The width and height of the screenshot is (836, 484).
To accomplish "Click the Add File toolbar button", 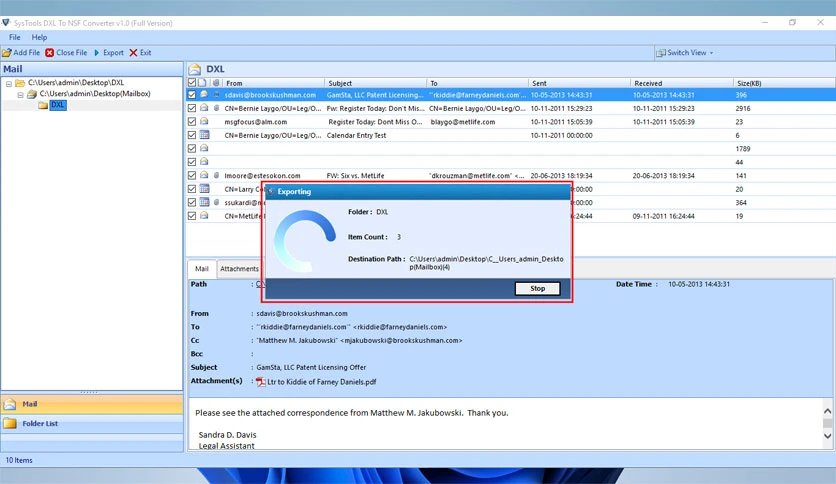I will point(21,53).
